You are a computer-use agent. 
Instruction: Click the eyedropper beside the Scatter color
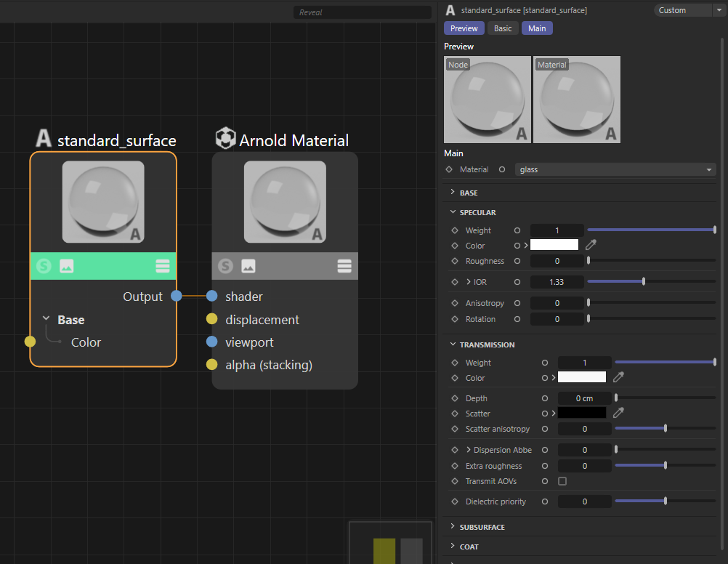click(618, 413)
